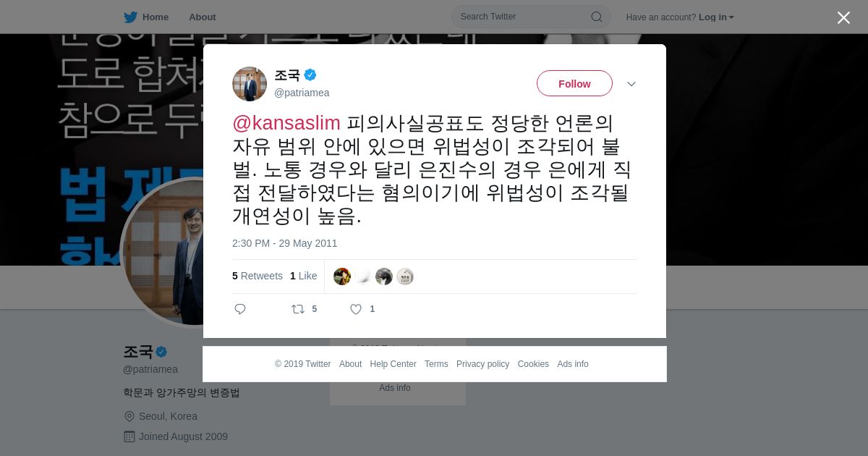Open the third liker's avatar
This screenshot has width=868, height=456.
click(384, 276)
